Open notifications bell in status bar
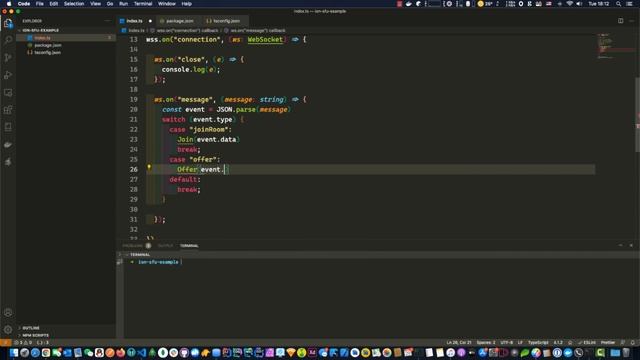 [632, 343]
